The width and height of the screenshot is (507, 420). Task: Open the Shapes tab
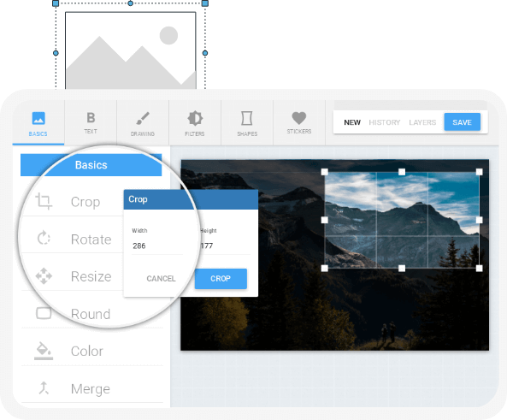[x=247, y=123]
